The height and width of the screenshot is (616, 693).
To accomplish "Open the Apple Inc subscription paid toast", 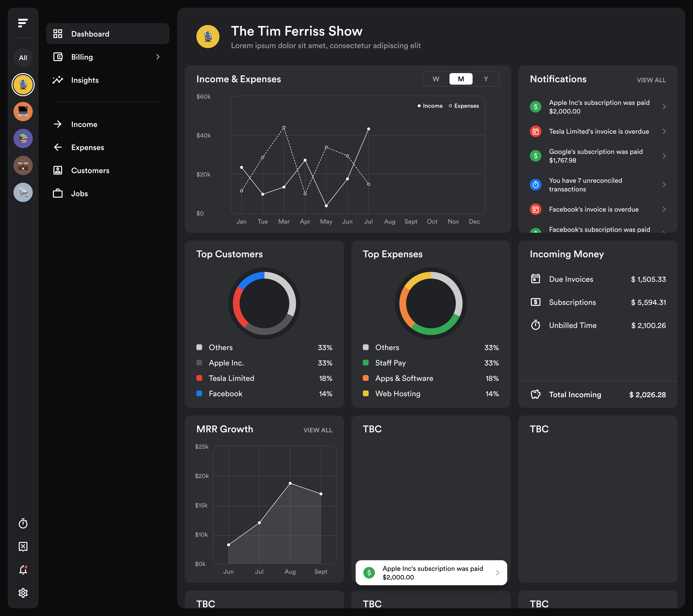I will tap(431, 573).
